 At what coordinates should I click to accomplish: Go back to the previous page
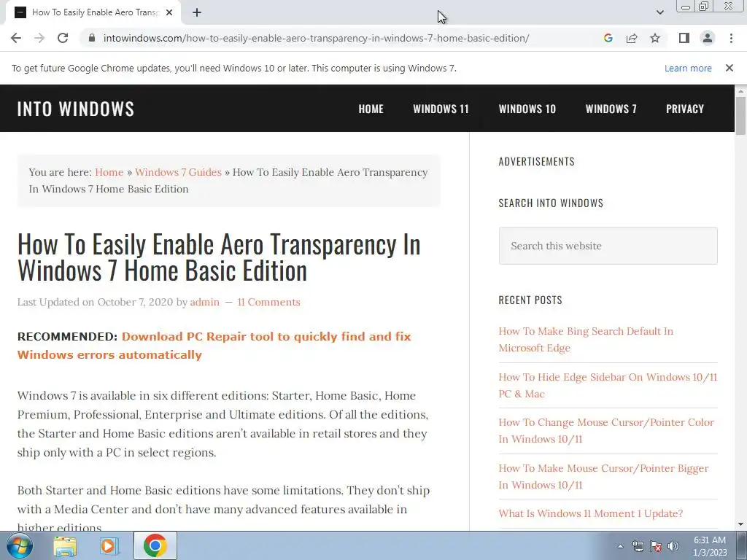[x=16, y=38]
